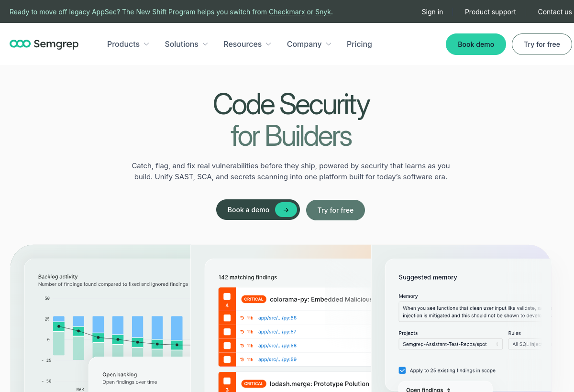The height and width of the screenshot is (392, 574).
Task: Click Code Security for Builders headline
Action: 291,120
